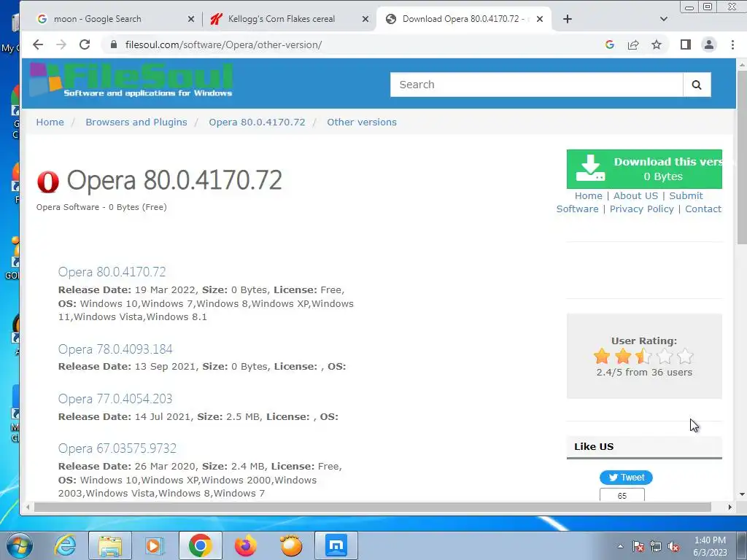Close the Download Opera tab
The height and width of the screenshot is (560, 747).
(540, 19)
